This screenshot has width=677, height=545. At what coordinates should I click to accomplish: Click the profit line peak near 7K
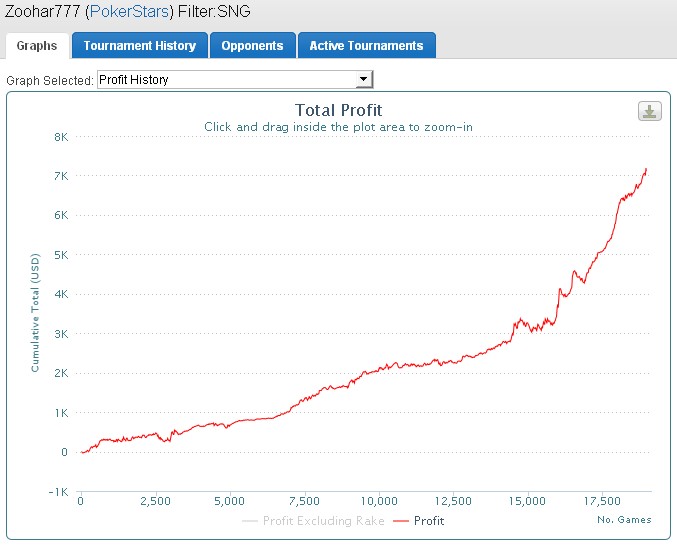646,169
